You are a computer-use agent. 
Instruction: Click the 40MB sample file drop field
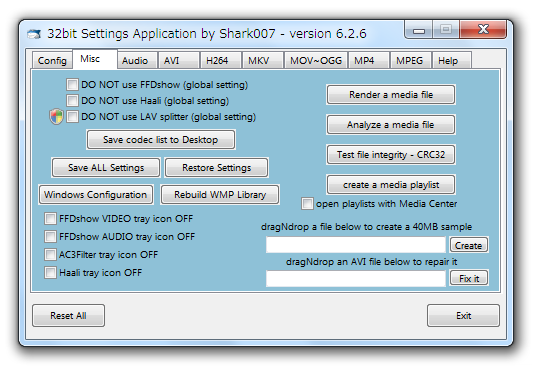pyautogui.click(x=356, y=245)
